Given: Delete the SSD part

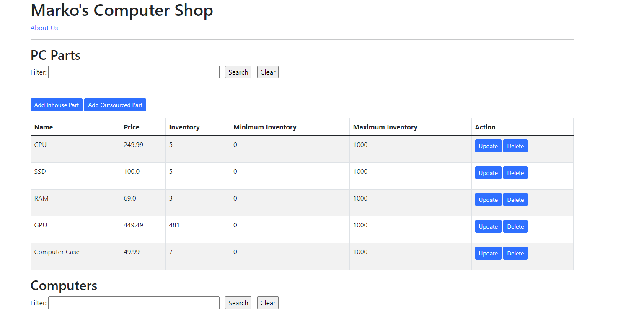Looking at the screenshot, I should point(515,172).
